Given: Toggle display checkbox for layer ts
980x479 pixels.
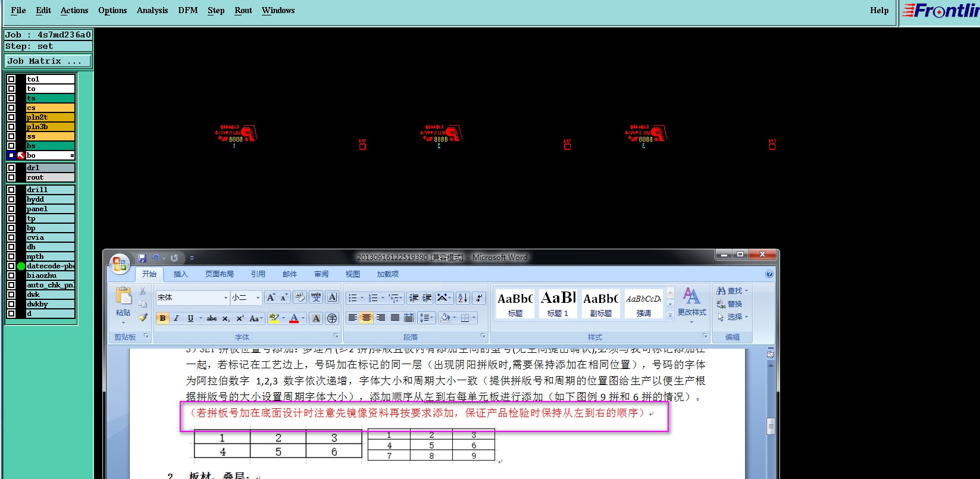Looking at the screenshot, I should click(11, 98).
